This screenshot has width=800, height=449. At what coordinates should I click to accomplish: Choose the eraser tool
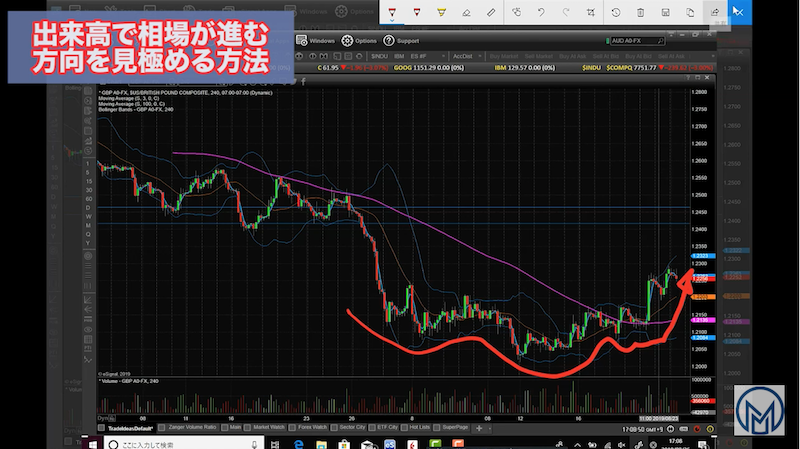click(x=465, y=12)
